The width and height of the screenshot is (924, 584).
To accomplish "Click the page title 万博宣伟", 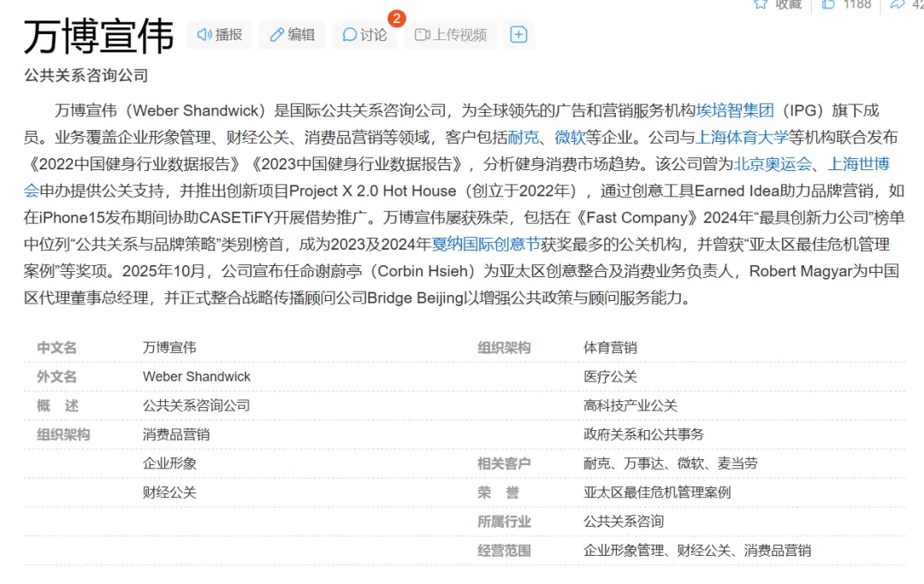I will [98, 36].
